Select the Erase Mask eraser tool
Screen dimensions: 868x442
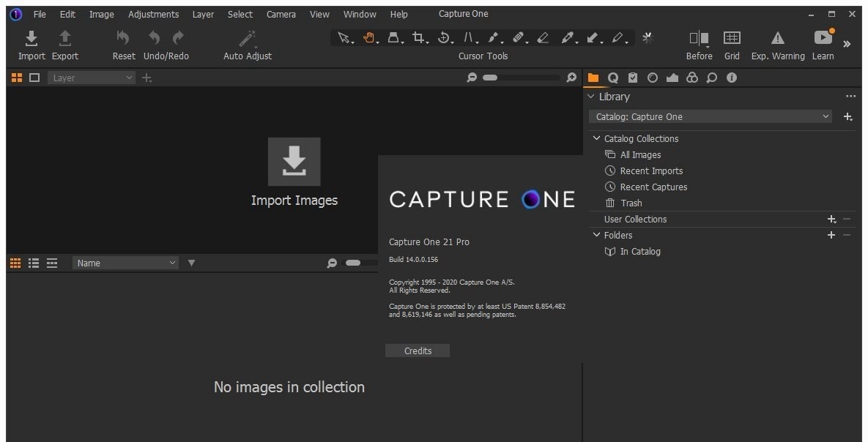point(543,37)
